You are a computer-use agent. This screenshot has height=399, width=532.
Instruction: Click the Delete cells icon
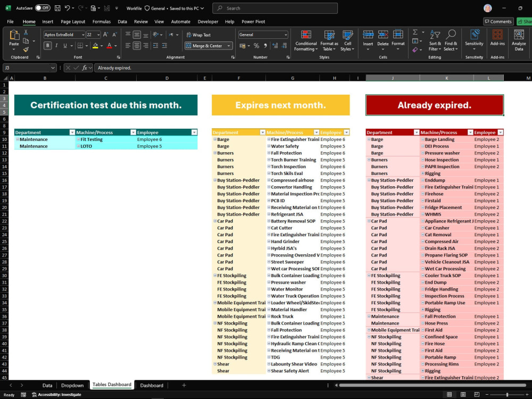[x=383, y=34]
